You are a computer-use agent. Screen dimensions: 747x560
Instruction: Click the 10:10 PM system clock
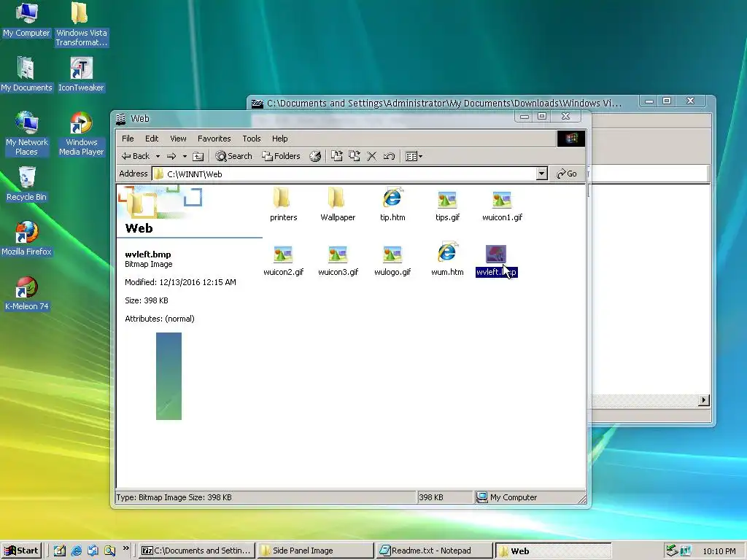pos(719,551)
